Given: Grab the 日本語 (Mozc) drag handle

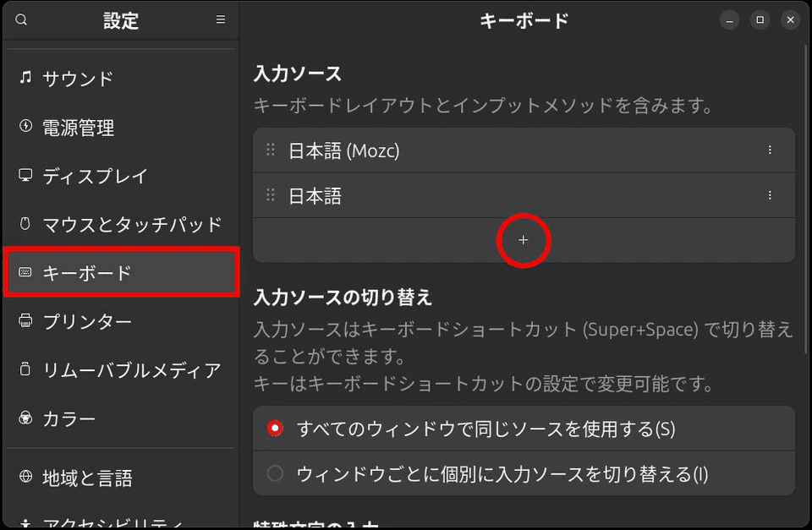Looking at the screenshot, I should 272,149.
